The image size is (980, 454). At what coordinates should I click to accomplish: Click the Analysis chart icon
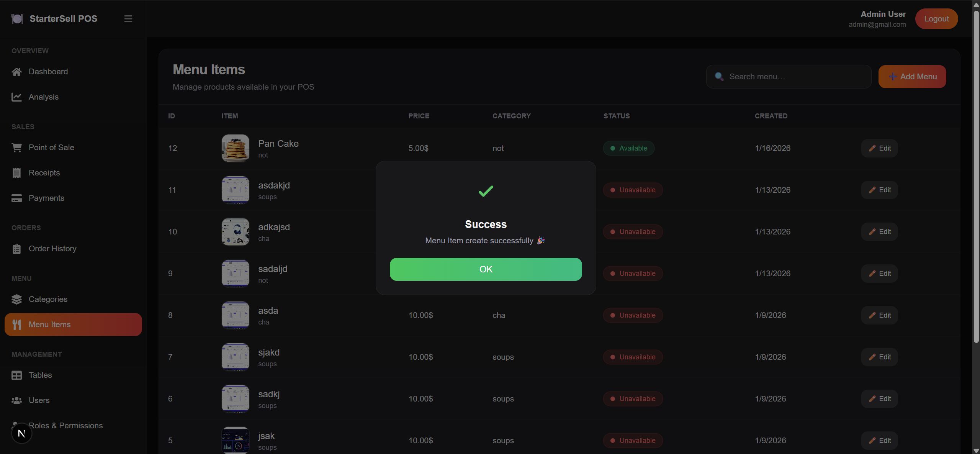pyautogui.click(x=16, y=97)
